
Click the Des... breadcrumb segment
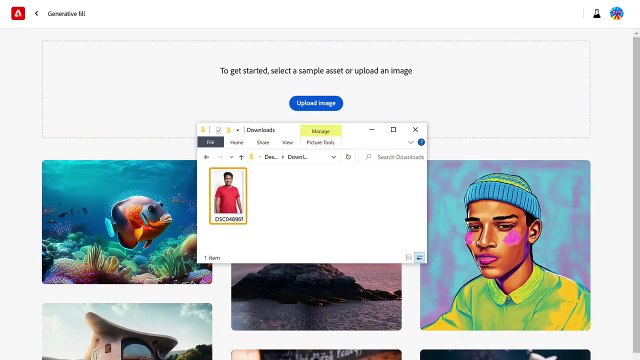[271, 157]
